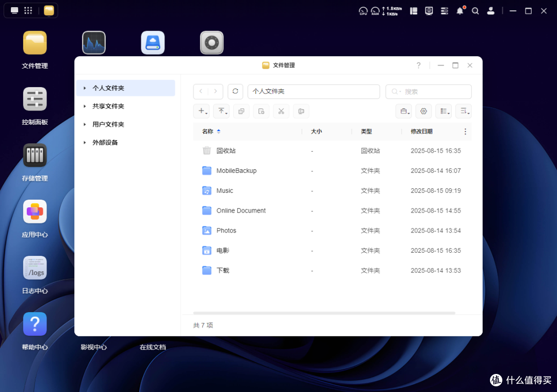Image resolution: width=557 pixels, height=392 pixels.
Task: Open the notification bell
Action: click(460, 11)
